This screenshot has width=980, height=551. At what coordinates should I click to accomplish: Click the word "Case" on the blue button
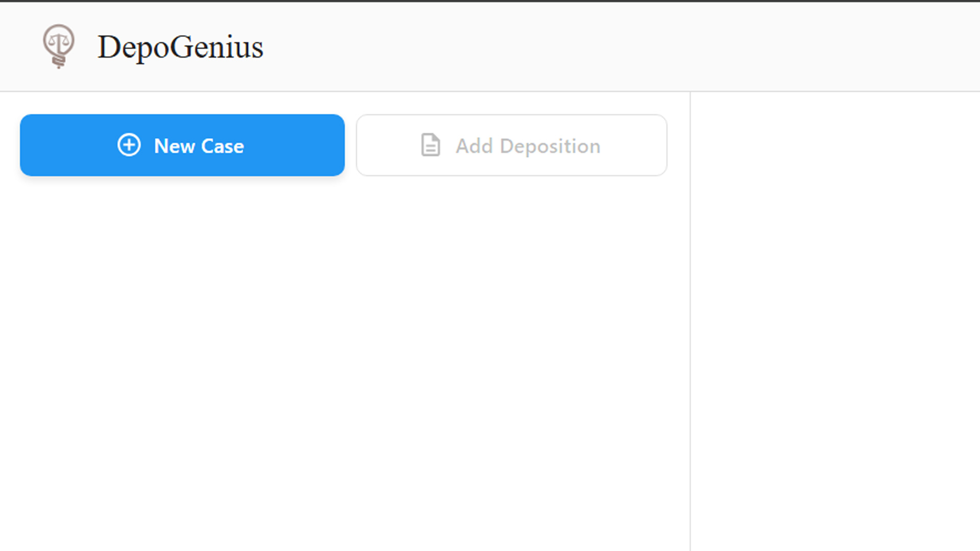click(223, 146)
